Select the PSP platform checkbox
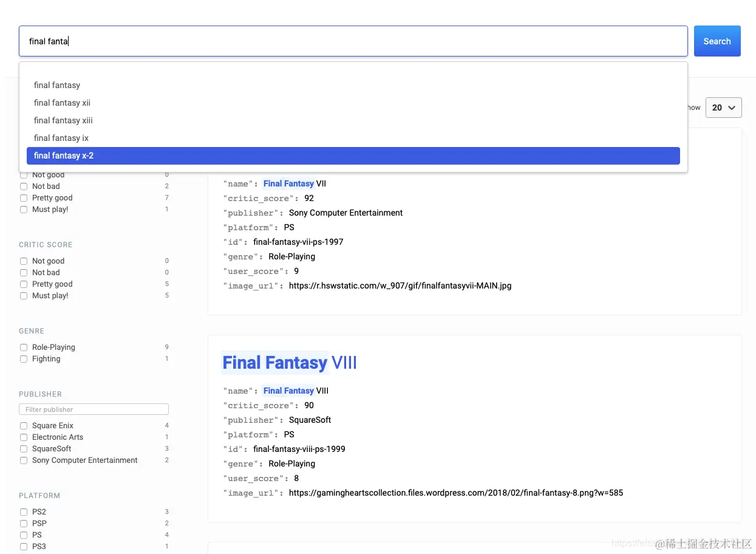The image size is (756, 554). 24,524
